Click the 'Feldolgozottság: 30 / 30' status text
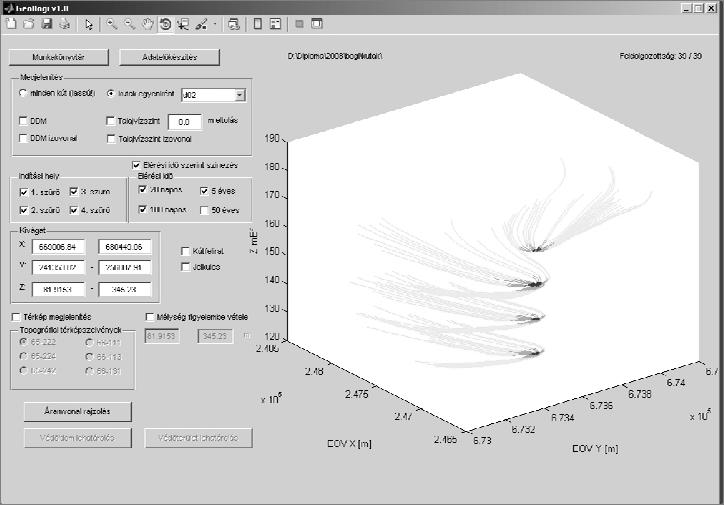This screenshot has width=724, height=505. pos(660,56)
